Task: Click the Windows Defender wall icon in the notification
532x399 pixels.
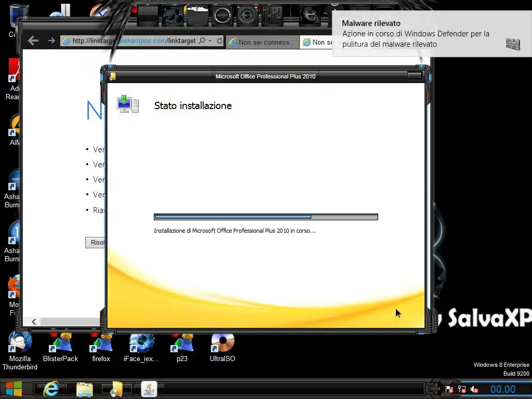Action: click(513, 44)
